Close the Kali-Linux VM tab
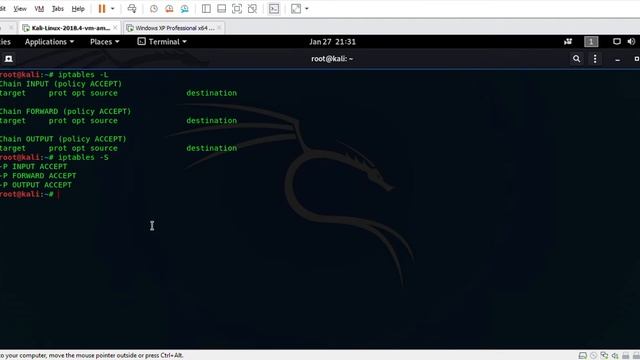 [115, 28]
